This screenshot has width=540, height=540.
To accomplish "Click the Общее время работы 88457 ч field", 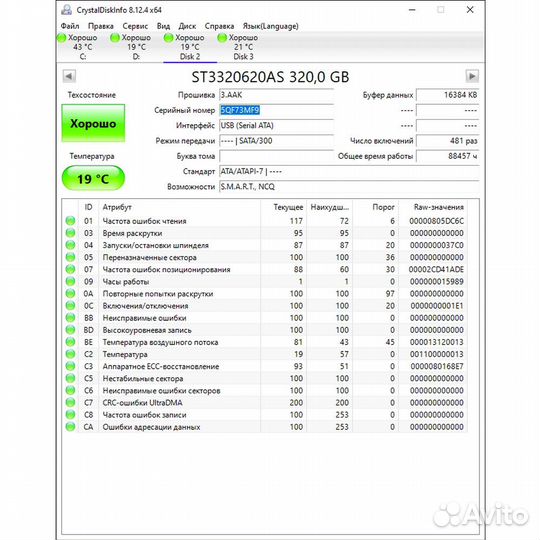I will click(447, 156).
